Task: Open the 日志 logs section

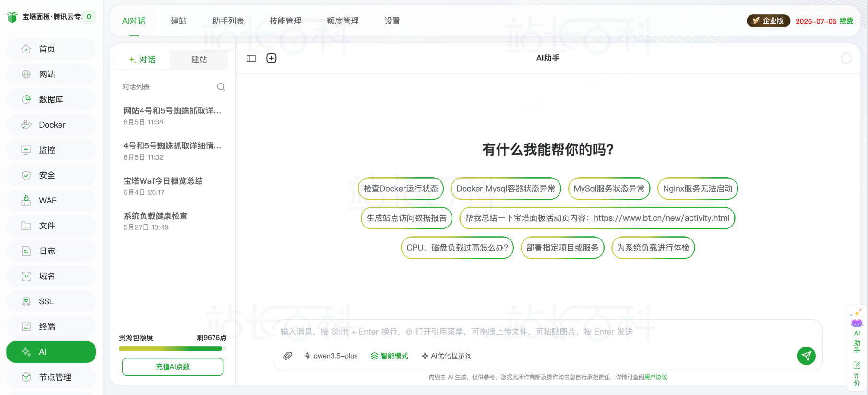Action: pyautogui.click(x=51, y=251)
